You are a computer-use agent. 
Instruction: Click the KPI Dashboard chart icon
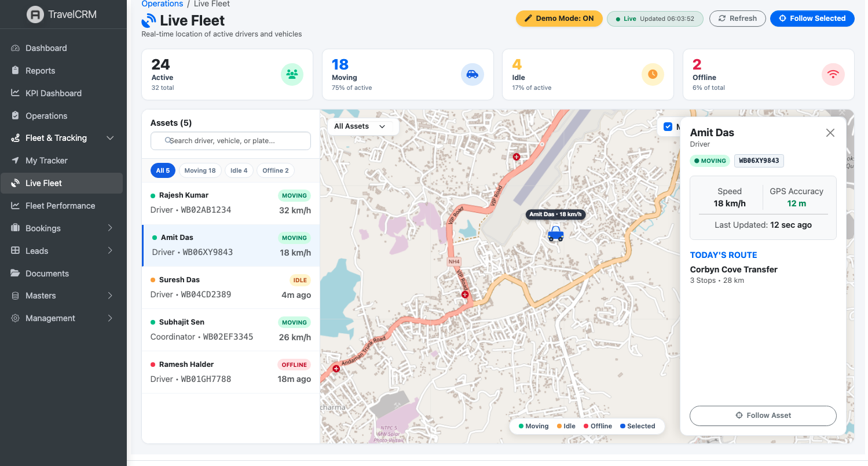pyautogui.click(x=16, y=93)
